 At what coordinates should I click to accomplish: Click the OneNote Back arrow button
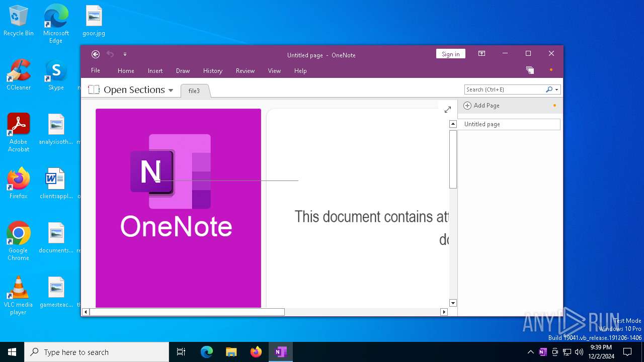click(x=96, y=54)
